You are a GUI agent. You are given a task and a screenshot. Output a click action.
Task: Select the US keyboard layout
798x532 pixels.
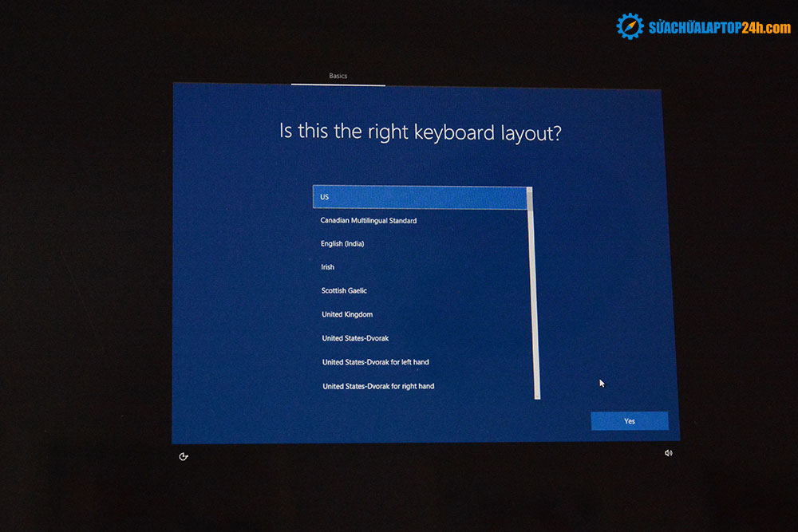coord(419,197)
